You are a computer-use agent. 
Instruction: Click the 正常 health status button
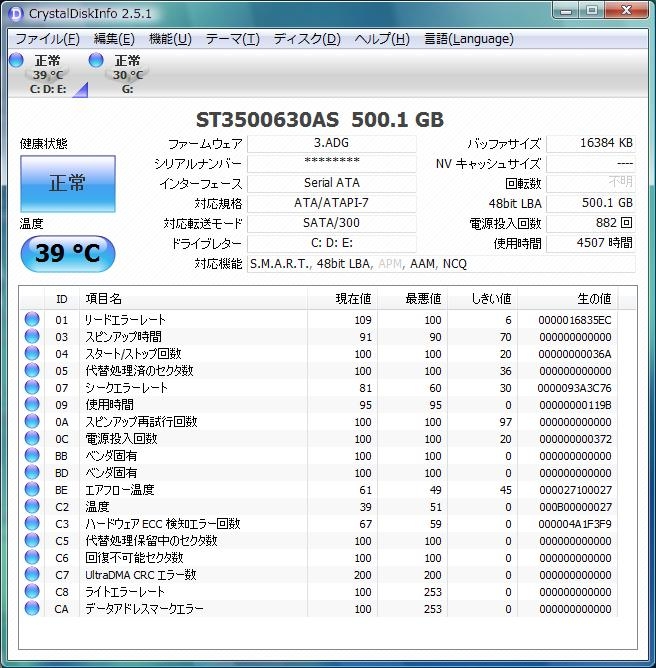[68, 184]
